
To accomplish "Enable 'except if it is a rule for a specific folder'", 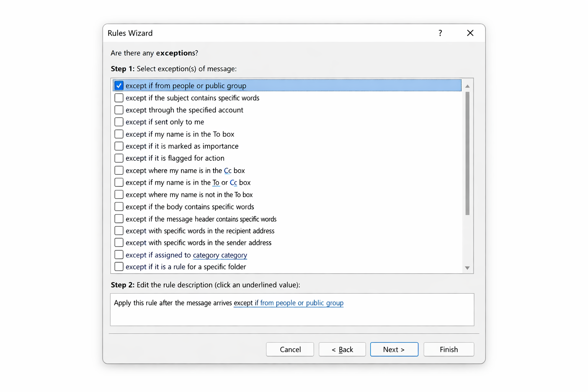I will click(119, 266).
